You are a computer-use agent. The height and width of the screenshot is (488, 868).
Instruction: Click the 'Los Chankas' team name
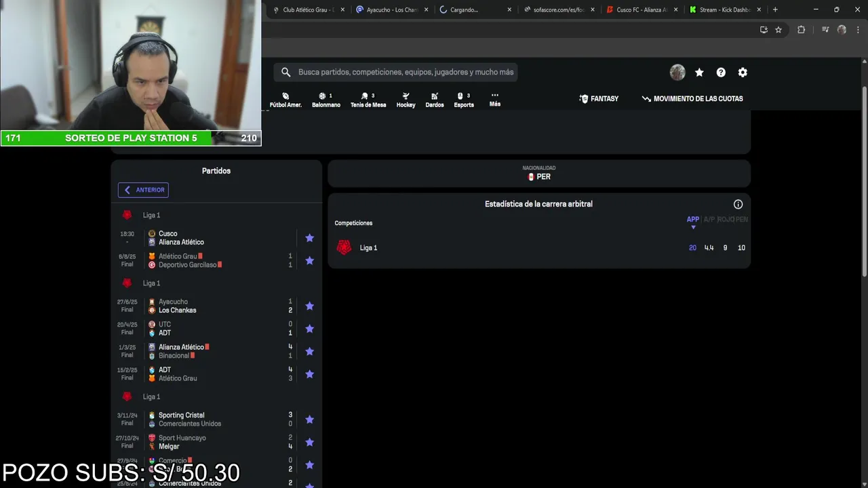pos(178,310)
